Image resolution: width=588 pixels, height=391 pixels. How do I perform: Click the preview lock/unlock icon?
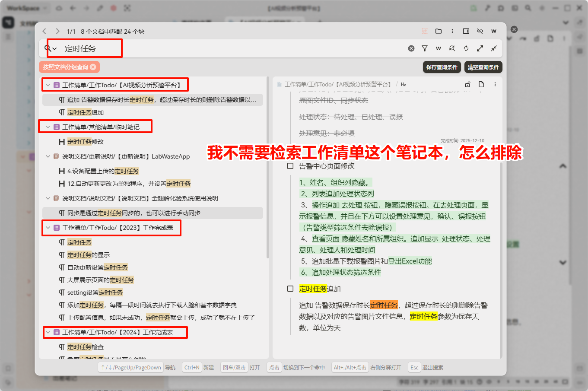[x=467, y=84]
